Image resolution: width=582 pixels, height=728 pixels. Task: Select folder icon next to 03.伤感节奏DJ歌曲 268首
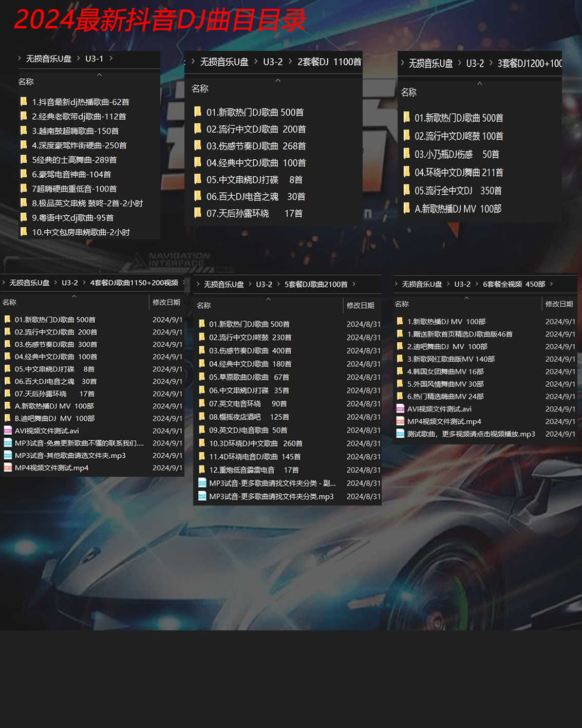pyautogui.click(x=198, y=146)
